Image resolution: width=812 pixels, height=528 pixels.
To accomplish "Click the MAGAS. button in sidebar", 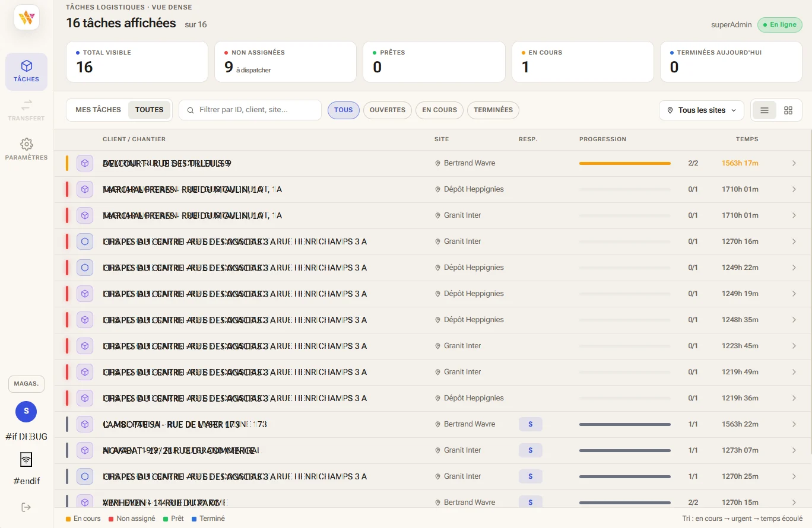I will [26, 384].
